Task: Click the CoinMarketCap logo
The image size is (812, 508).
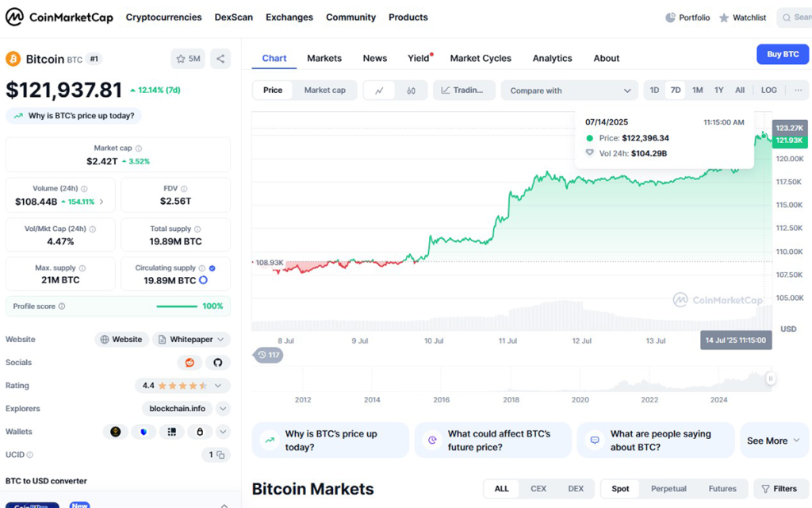Action: click(x=59, y=17)
